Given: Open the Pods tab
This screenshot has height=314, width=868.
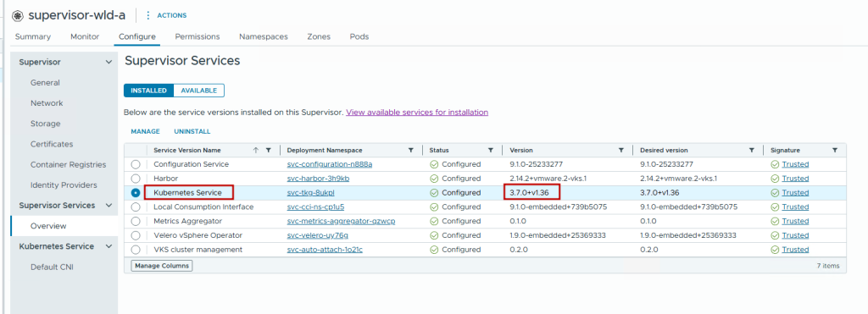Looking at the screenshot, I should point(359,37).
